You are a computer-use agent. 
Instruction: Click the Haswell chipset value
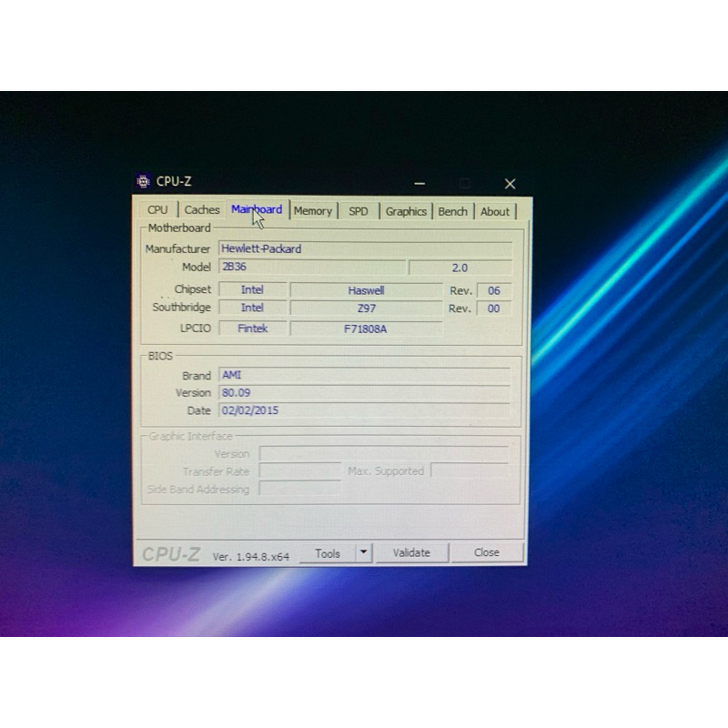point(367,290)
